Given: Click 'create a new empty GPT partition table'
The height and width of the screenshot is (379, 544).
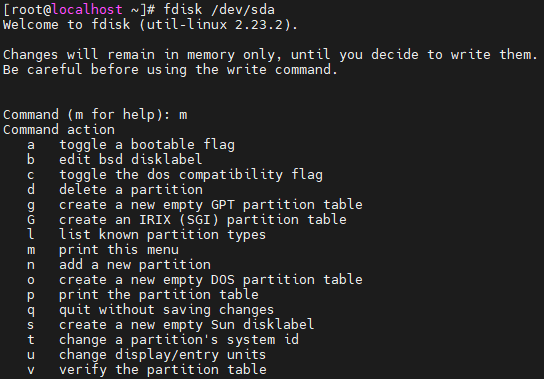Looking at the screenshot, I should click(x=195, y=204).
